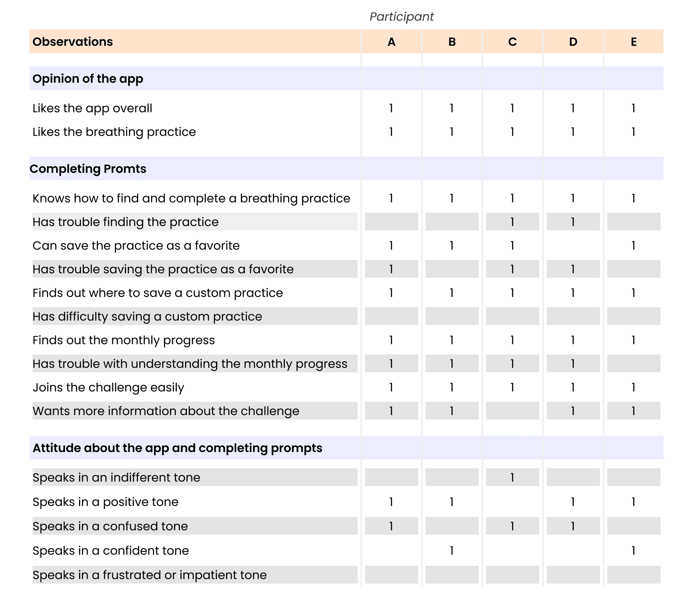Image resolution: width=693 pixels, height=616 pixels.
Task: Select the participant A column header
Action: [x=391, y=42]
